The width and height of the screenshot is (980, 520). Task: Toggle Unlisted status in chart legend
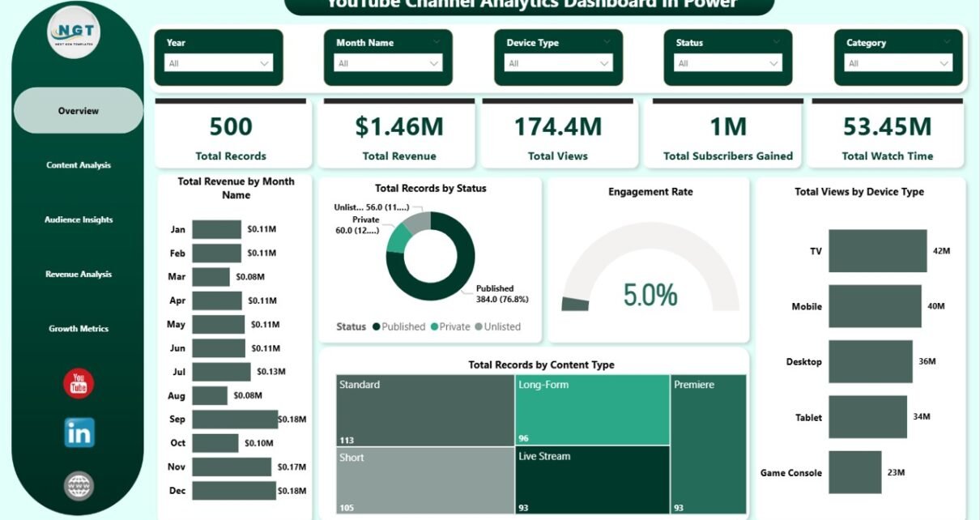(497, 326)
